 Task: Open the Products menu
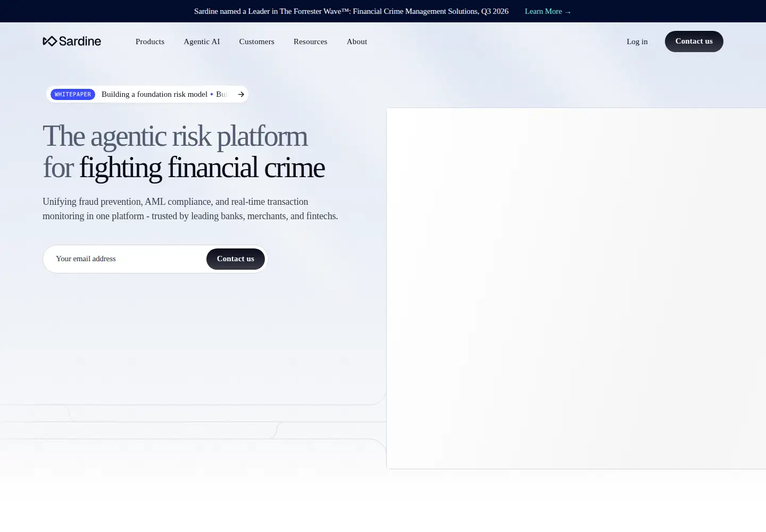[x=150, y=41]
